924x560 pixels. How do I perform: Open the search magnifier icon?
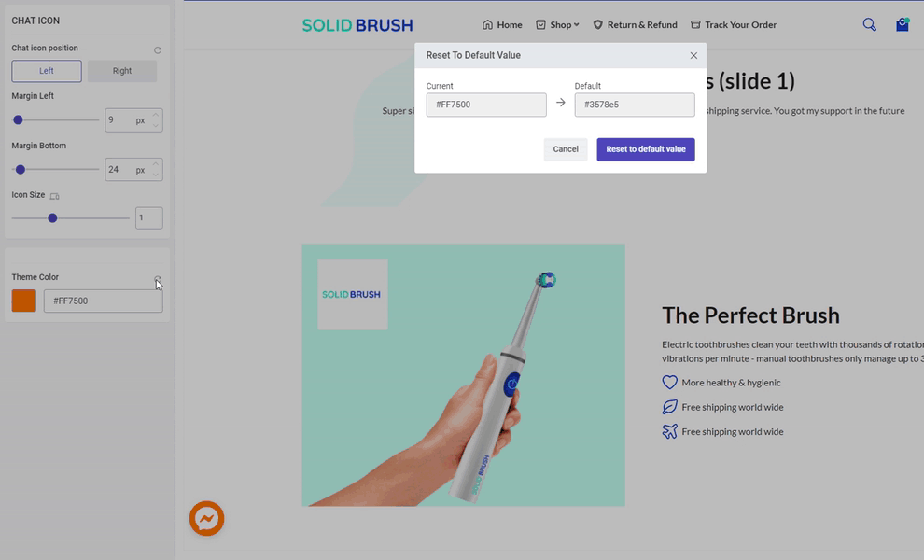click(x=869, y=25)
